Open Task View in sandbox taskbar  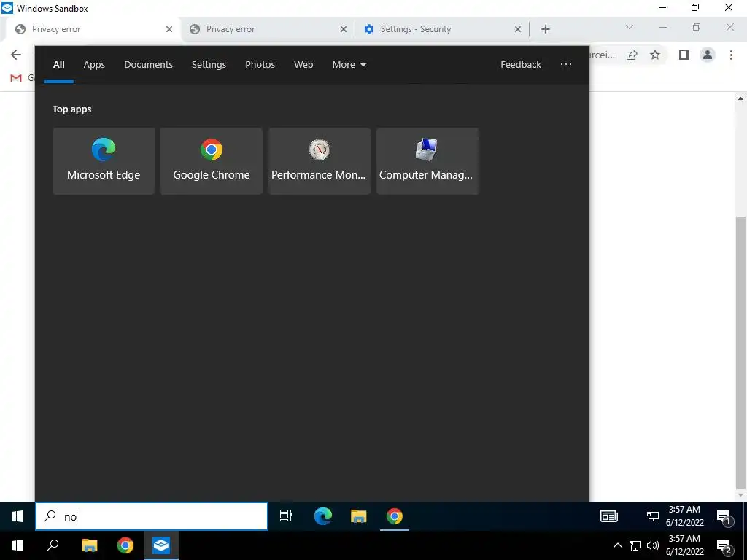pyautogui.click(x=286, y=516)
